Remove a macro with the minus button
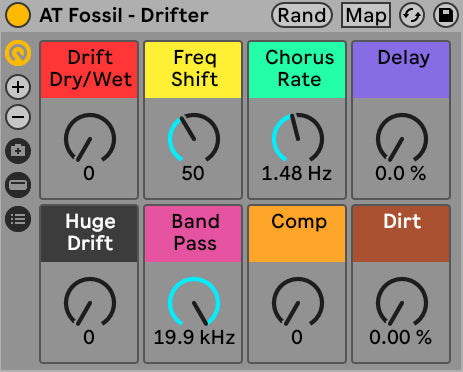The image size is (463, 372). 18,117
